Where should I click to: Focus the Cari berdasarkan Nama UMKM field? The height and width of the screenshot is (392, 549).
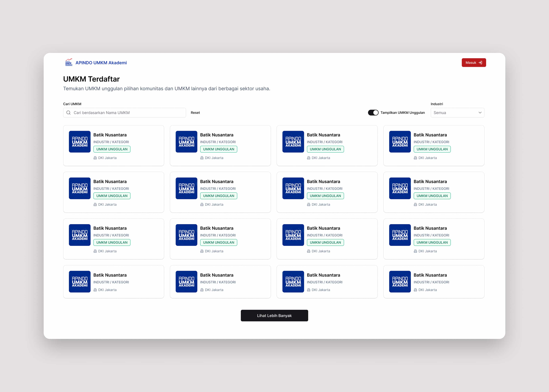pyautogui.click(x=124, y=113)
